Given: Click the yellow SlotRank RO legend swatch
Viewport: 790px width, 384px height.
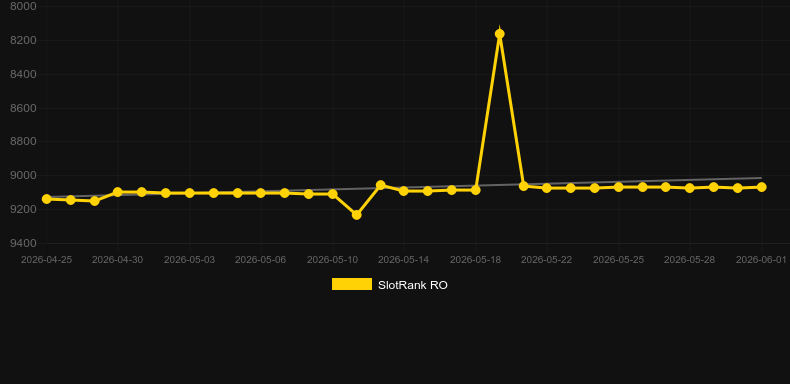Looking at the screenshot, I should 352,284.
